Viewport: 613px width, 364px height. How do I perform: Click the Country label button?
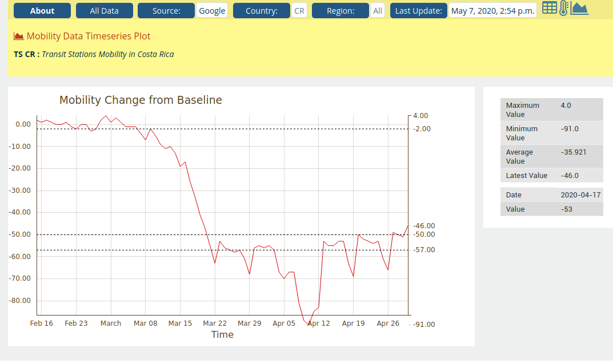[x=261, y=11]
